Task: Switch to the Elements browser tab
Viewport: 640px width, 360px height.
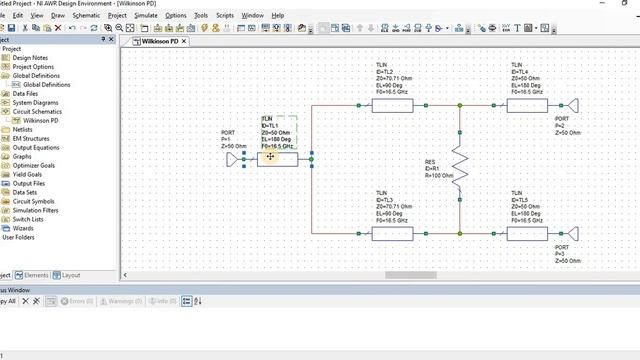Action: click(31, 276)
